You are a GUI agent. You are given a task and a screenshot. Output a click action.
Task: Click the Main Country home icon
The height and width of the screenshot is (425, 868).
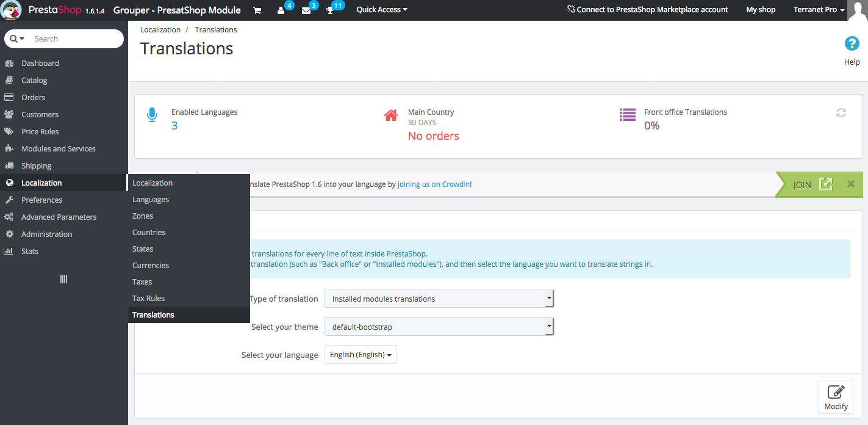point(391,115)
